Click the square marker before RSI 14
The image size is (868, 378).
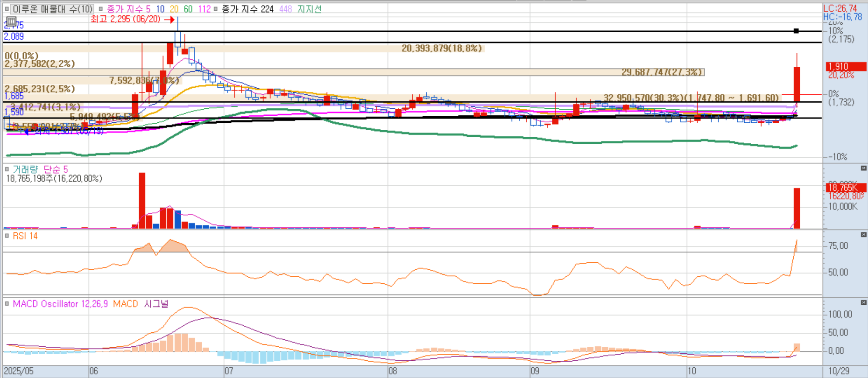[7, 236]
